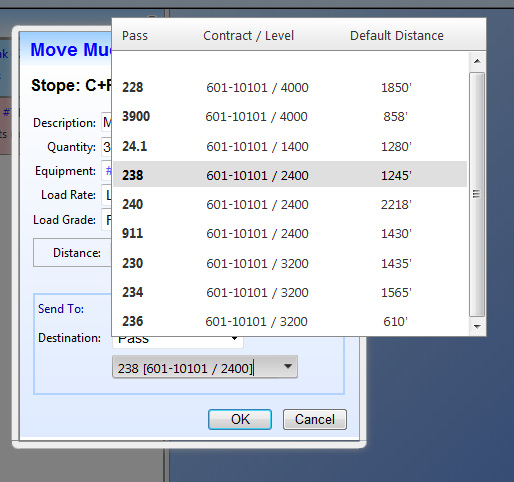Image resolution: width=514 pixels, height=482 pixels.
Task: Select highlighted pass 238 row
Action: (x=290, y=175)
